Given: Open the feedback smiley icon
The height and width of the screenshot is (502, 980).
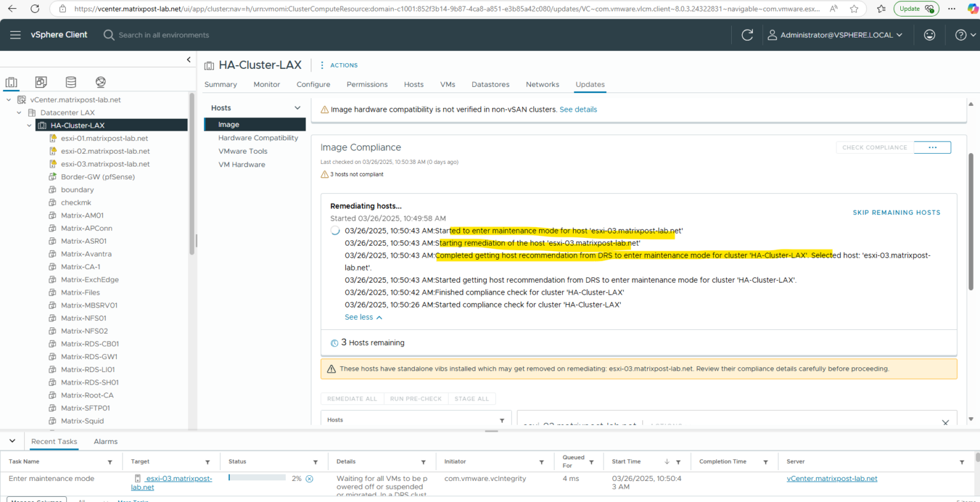Looking at the screenshot, I should (930, 34).
